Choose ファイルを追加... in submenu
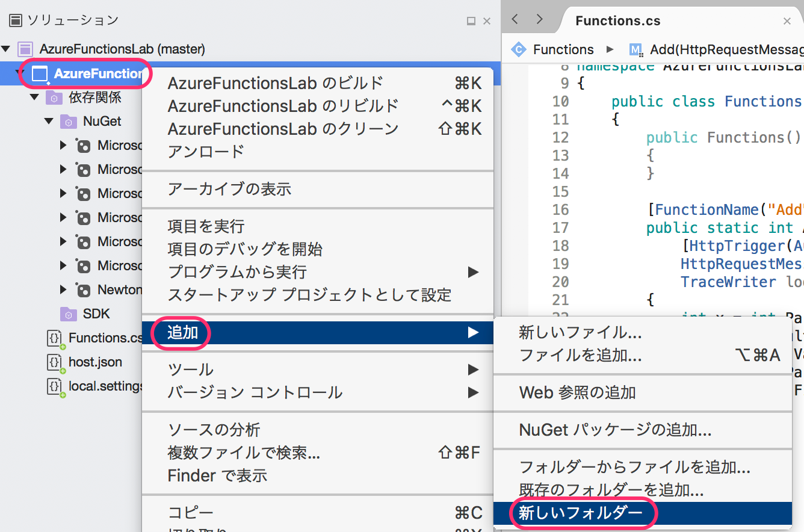The width and height of the screenshot is (804, 532). (643, 355)
